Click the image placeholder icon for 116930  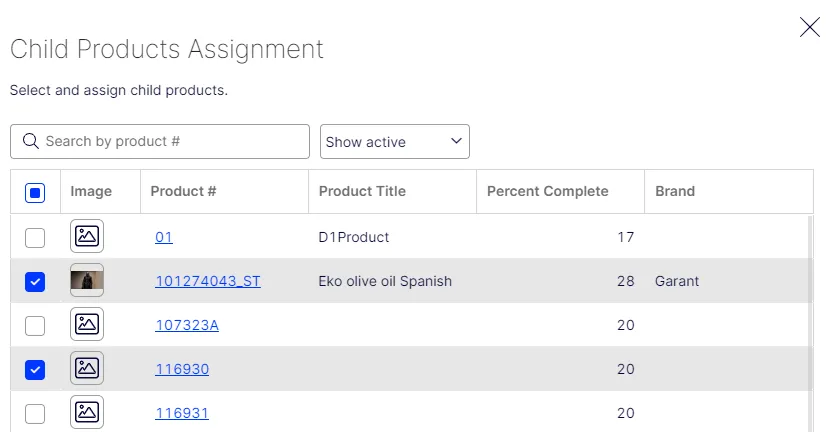(87, 368)
